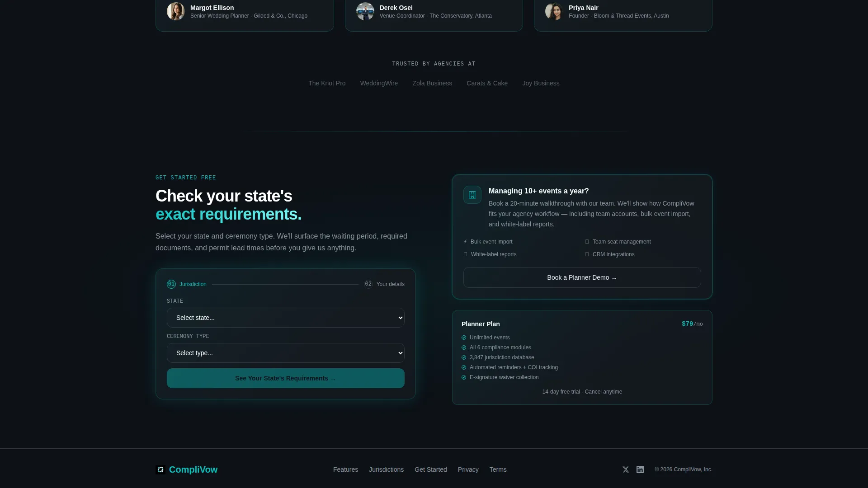Open the Jurisdictions footer link

386,469
